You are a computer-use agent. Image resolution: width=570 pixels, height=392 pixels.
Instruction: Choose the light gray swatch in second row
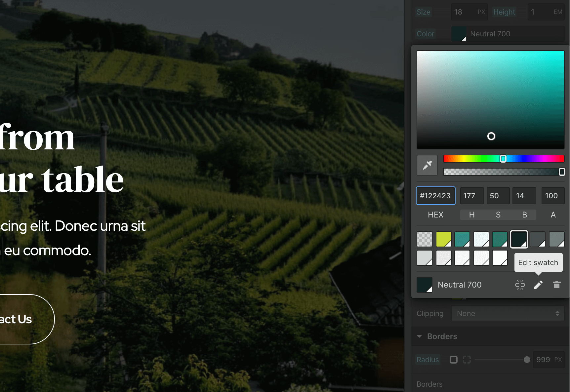tap(425, 258)
